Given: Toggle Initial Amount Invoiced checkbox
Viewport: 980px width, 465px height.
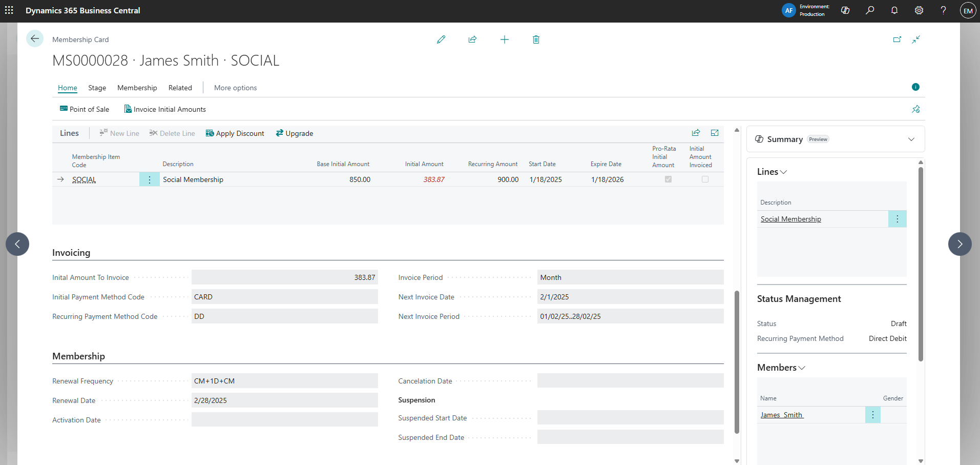Looking at the screenshot, I should [705, 179].
